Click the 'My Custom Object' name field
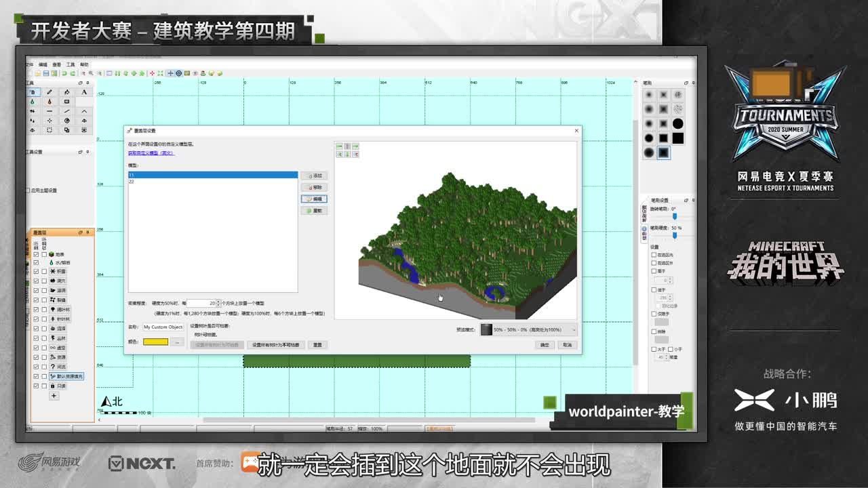Screen dimensions: 868x488 tap(163, 327)
